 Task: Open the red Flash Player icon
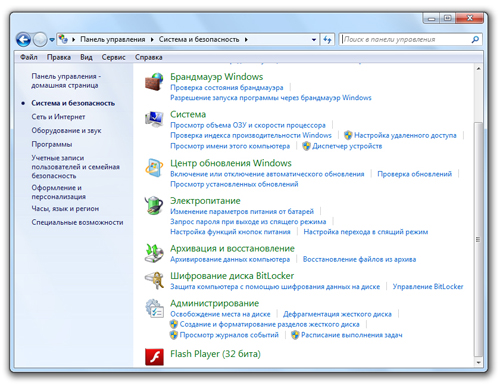coord(154,357)
